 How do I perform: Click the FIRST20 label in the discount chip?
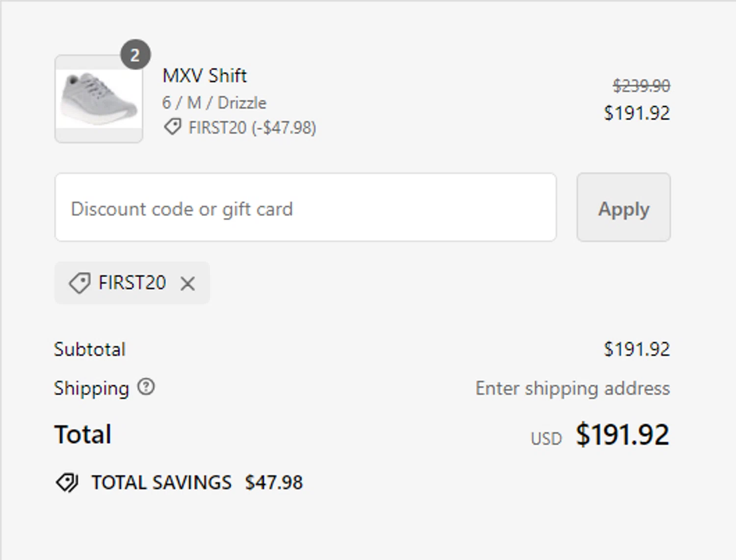[132, 283]
